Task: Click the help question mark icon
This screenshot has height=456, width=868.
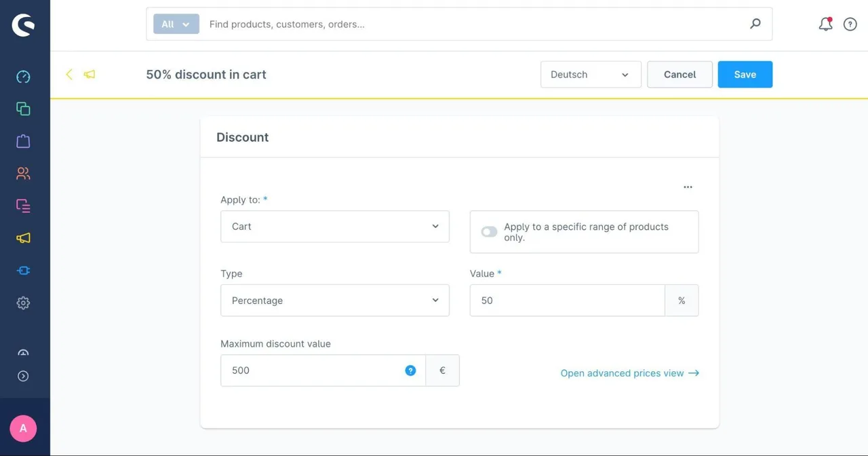Action: [850, 24]
